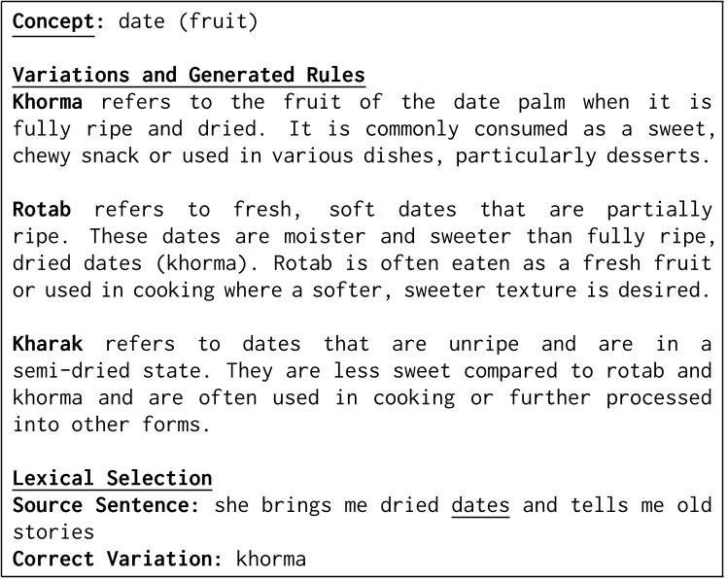Click the 'khorma' answer after Correct Variation
This screenshot has width=728, height=579.
(271, 559)
